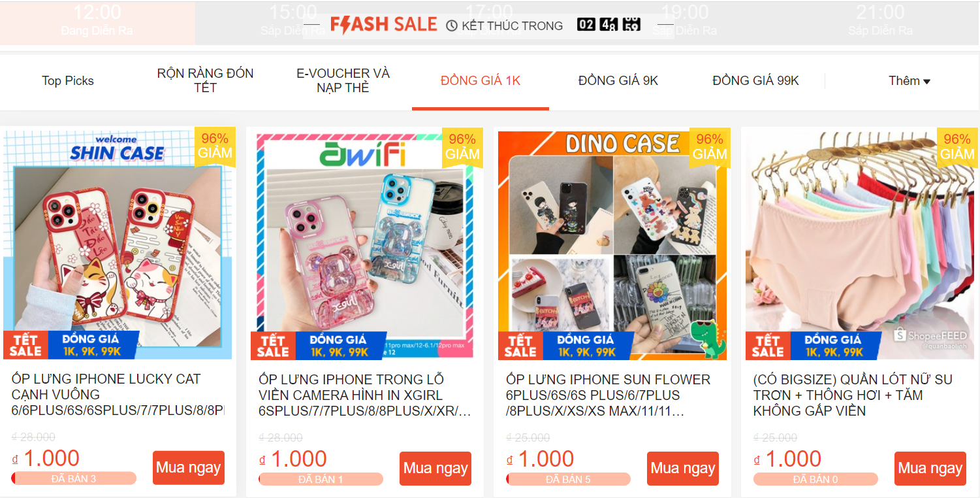This screenshot has width=980, height=498.
Task: Click the flash sale countdown timer
Action: coord(609,25)
